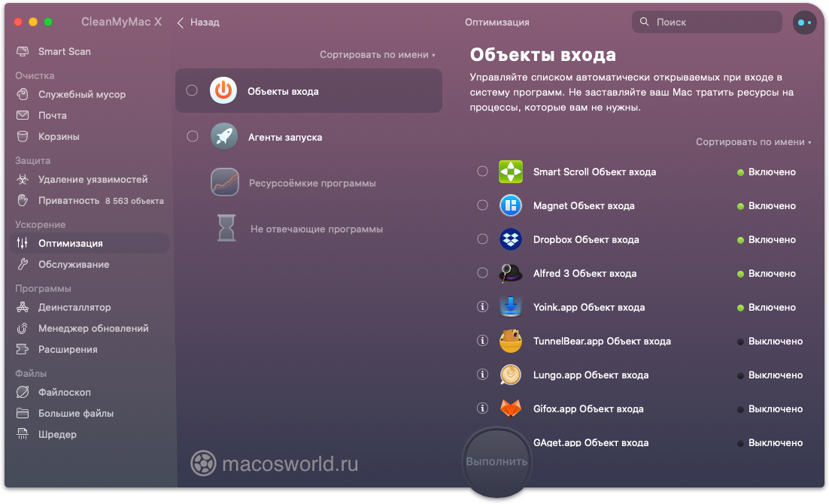Tick the Smart Scroll login item checkbox
Viewport: 829px width, 504px height.
tap(482, 172)
